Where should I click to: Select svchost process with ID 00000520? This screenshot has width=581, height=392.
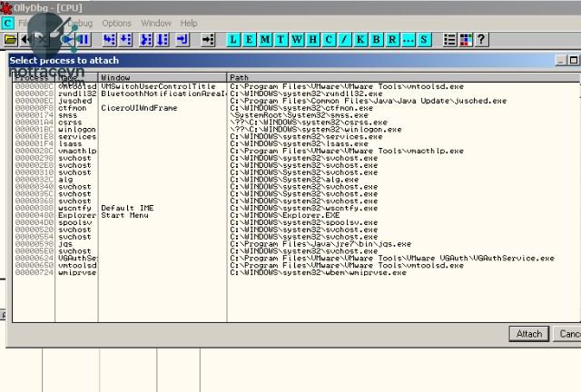(297, 230)
